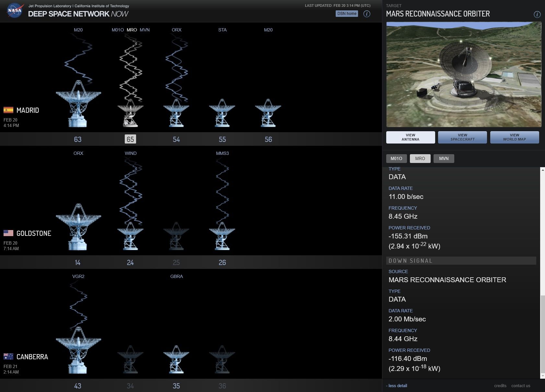545x392 pixels.
Task: Select MRO label above Madrid dish 65
Action: (x=132, y=30)
